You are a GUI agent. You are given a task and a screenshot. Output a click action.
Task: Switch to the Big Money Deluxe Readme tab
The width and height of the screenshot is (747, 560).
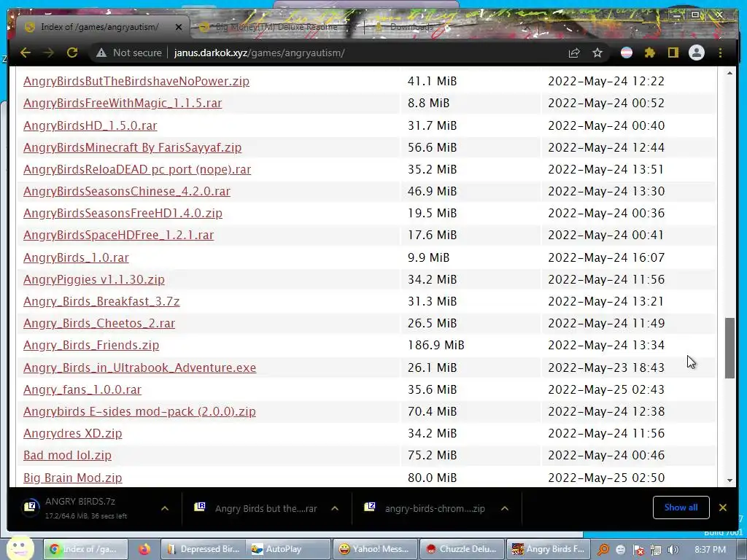[276, 27]
